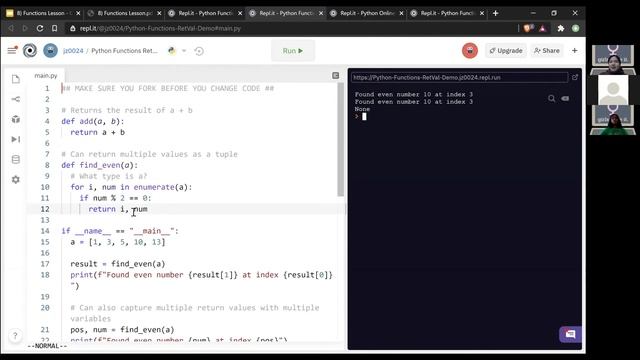The height and width of the screenshot is (360, 640).
Task: Open the Settings gear in sidebar
Action: tap(16, 179)
